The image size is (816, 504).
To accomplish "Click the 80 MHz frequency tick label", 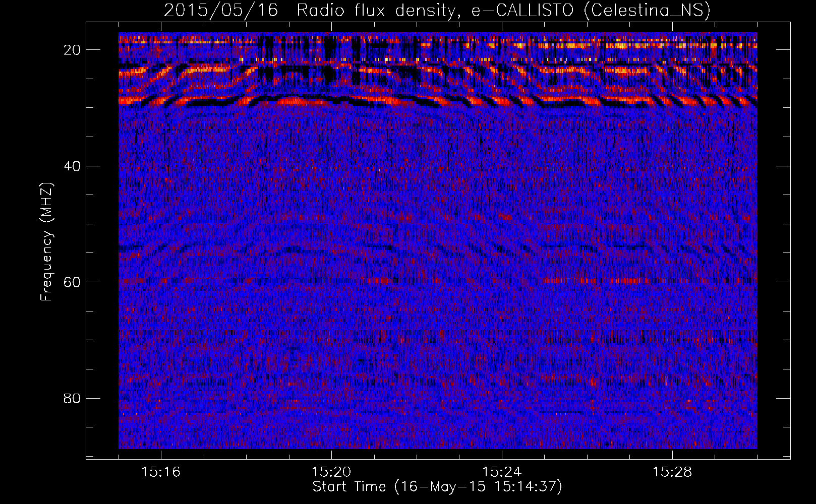I will (x=73, y=398).
